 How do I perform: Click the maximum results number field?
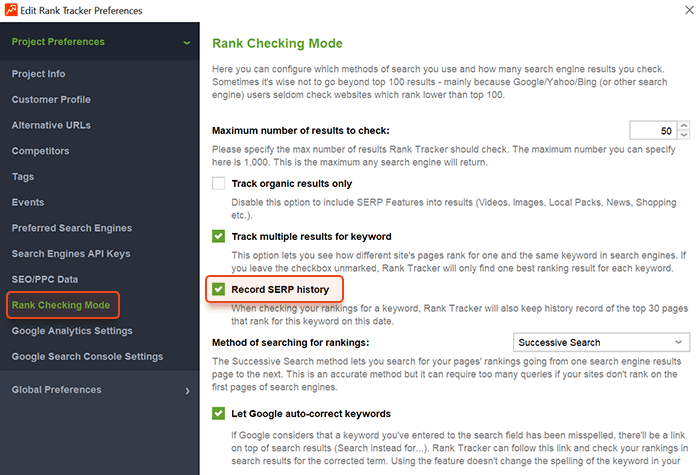[653, 130]
